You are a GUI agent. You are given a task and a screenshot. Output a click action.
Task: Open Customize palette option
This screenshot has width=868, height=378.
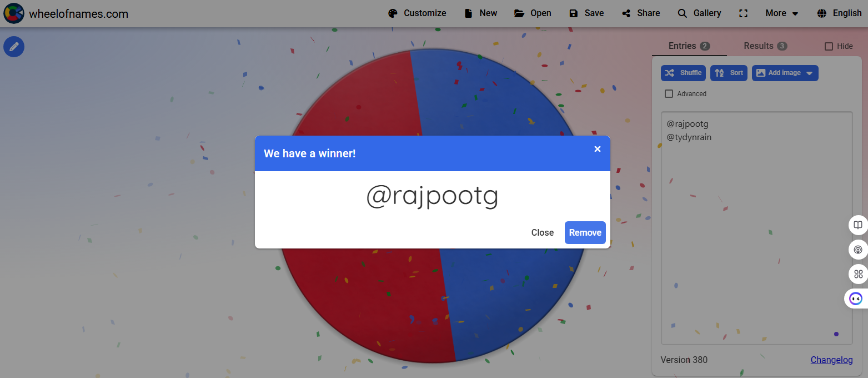[417, 13]
